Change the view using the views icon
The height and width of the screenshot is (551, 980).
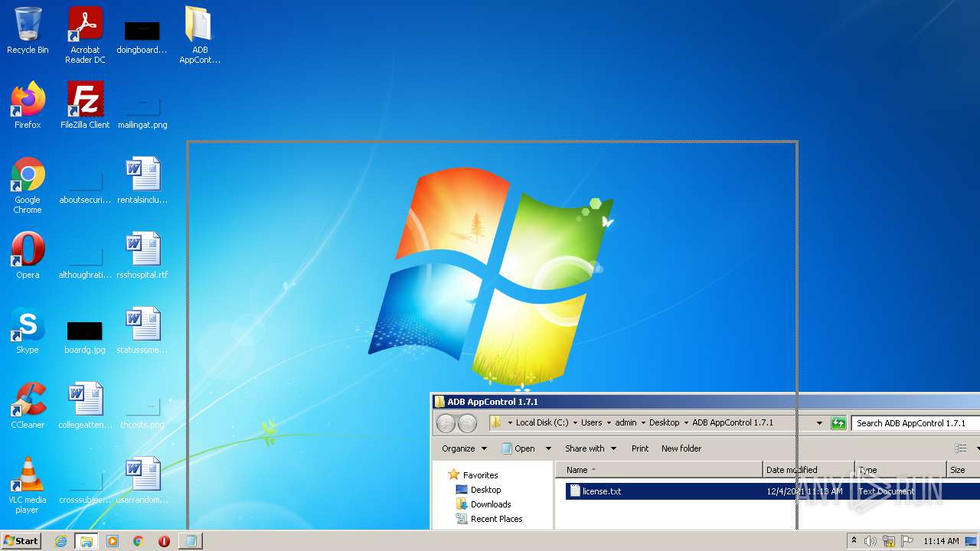[960, 448]
